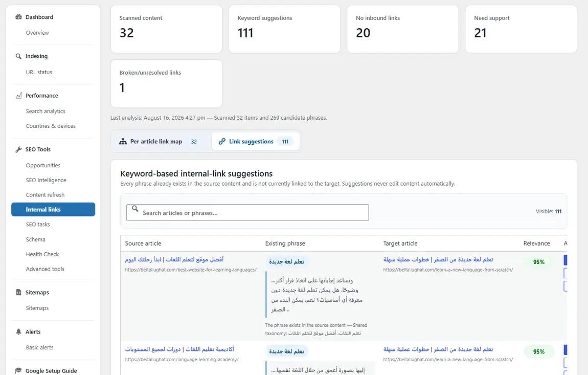Go to Search analytics
This screenshot has height=375, width=588.
[x=46, y=111]
